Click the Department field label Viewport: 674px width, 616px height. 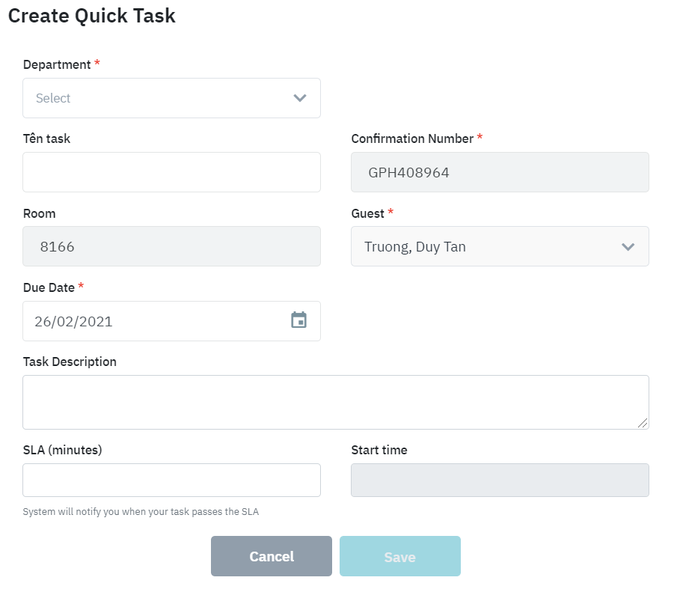point(57,64)
